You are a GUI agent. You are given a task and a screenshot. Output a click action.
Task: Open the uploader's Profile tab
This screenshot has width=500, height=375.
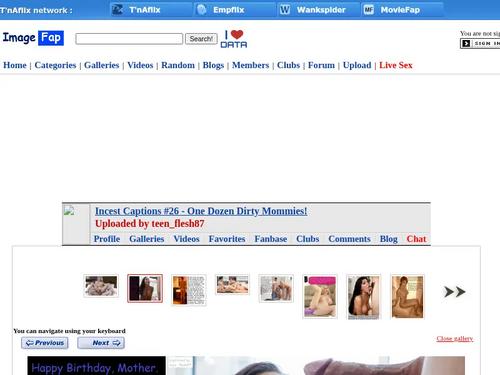click(107, 239)
